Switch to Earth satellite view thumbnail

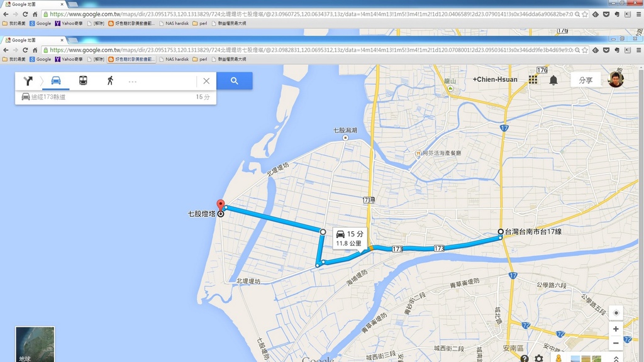tap(35, 344)
